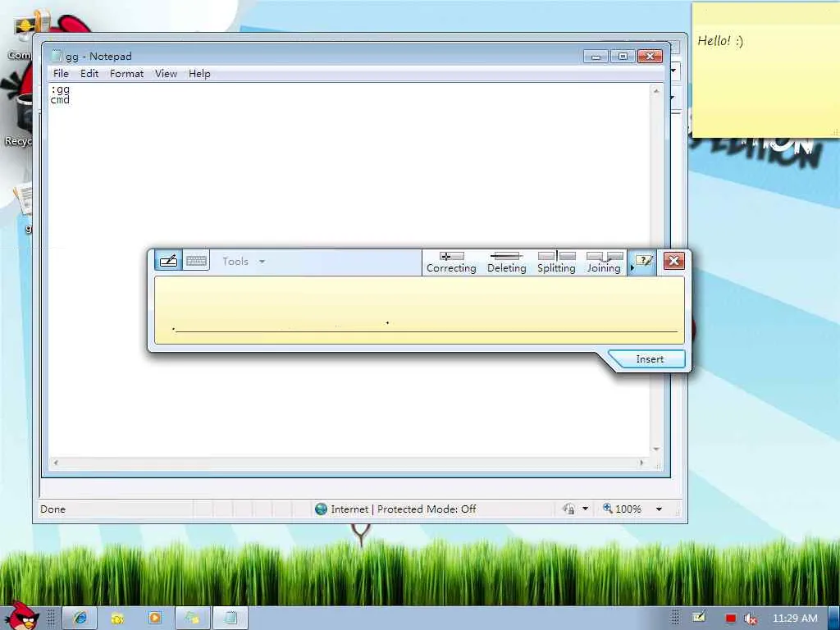Screen dimensions: 840x630
Task: Open the clock showing 11:29 AM
Action: (x=794, y=619)
